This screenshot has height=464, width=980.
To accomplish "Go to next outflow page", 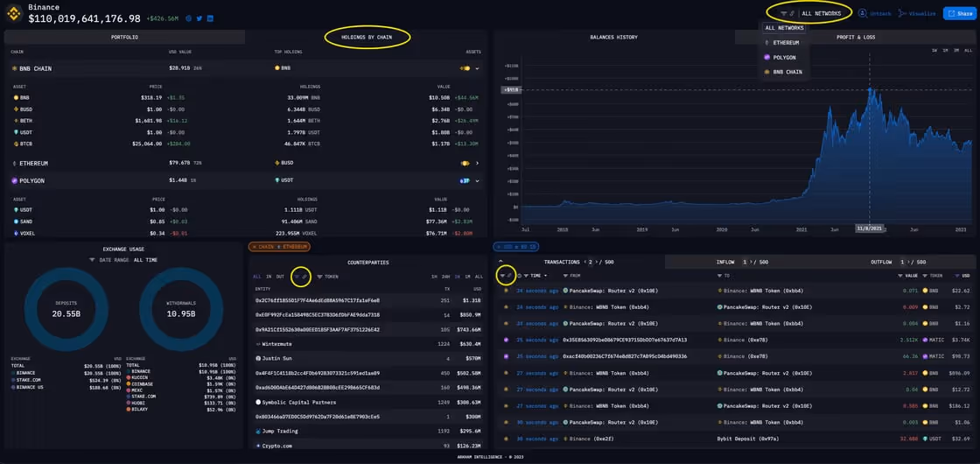I will tap(908, 262).
